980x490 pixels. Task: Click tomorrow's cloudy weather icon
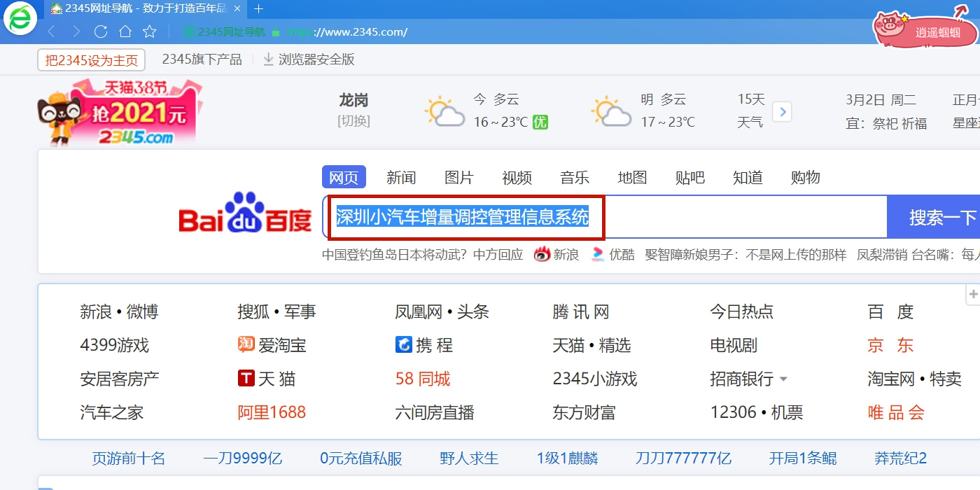pyautogui.click(x=611, y=111)
